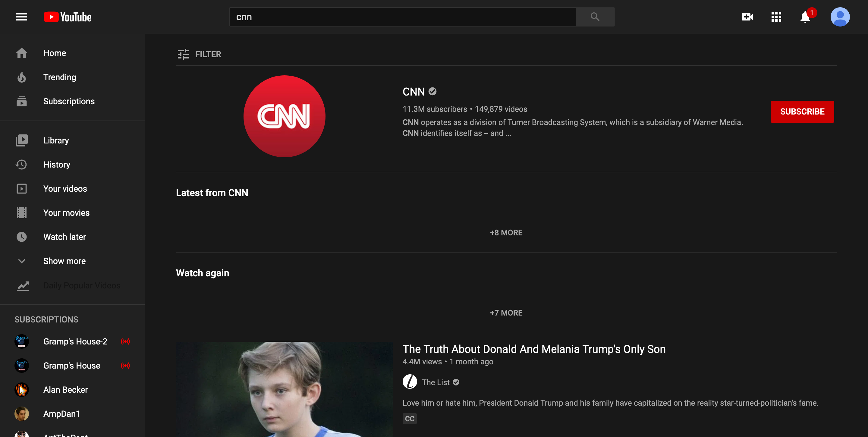Open the create video camera icon

(x=747, y=17)
